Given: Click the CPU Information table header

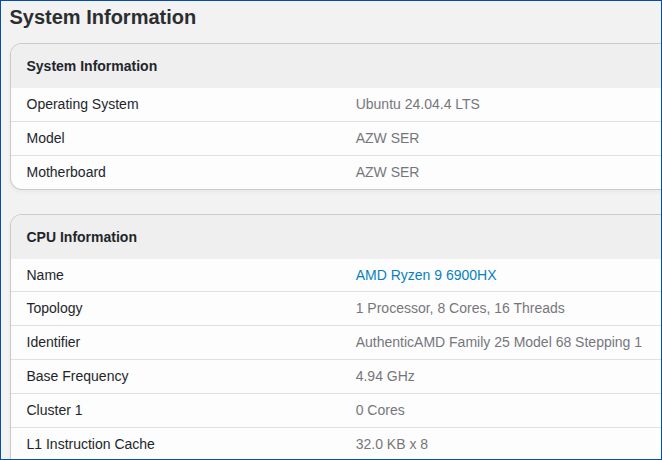Looking at the screenshot, I should [x=82, y=237].
